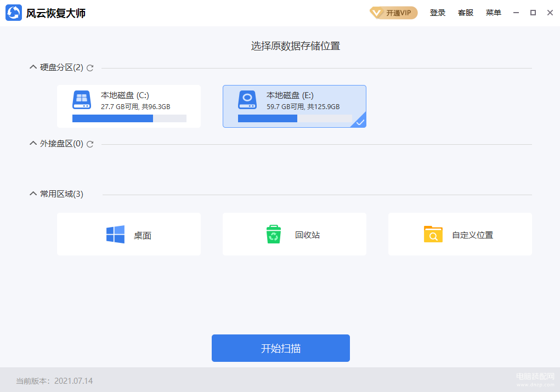Click the 本地磁盘 (E:) drive icon

[x=247, y=100]
